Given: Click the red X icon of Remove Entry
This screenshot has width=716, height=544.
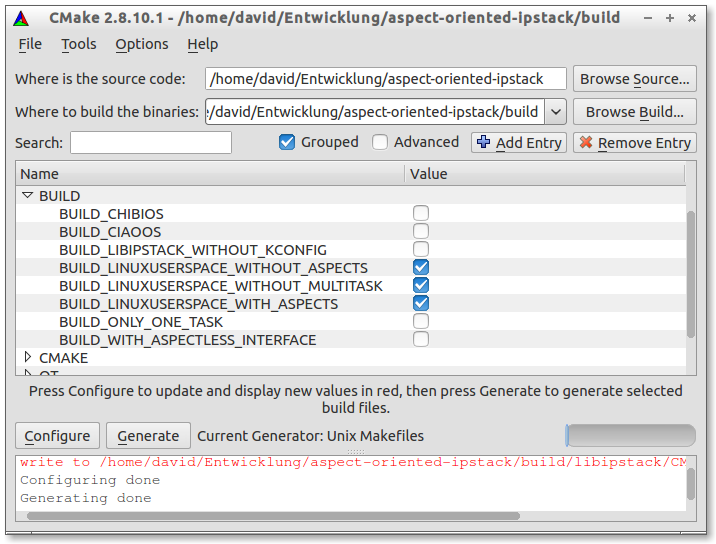Looking at the screenshot, I should pos(586,143).
